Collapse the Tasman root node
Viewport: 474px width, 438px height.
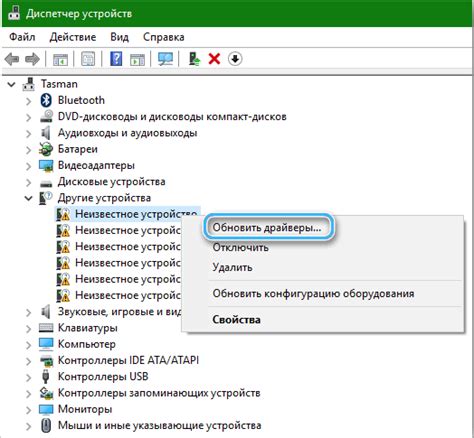tap(12, 84)
